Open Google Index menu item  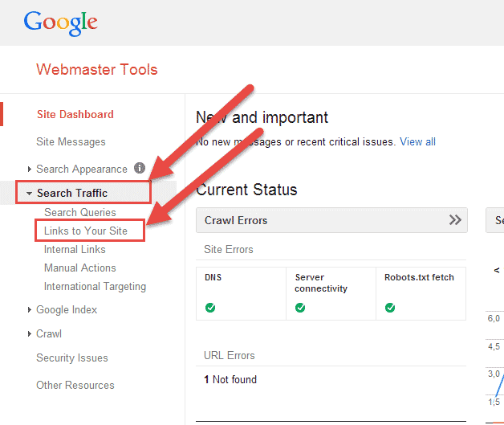click(x=67, y=309)
